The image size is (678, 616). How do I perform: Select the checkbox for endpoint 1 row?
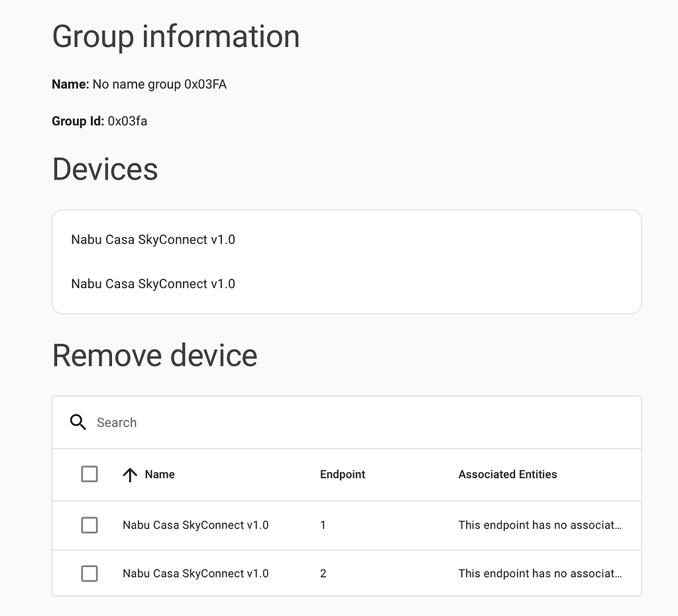(x=89, y=525)
